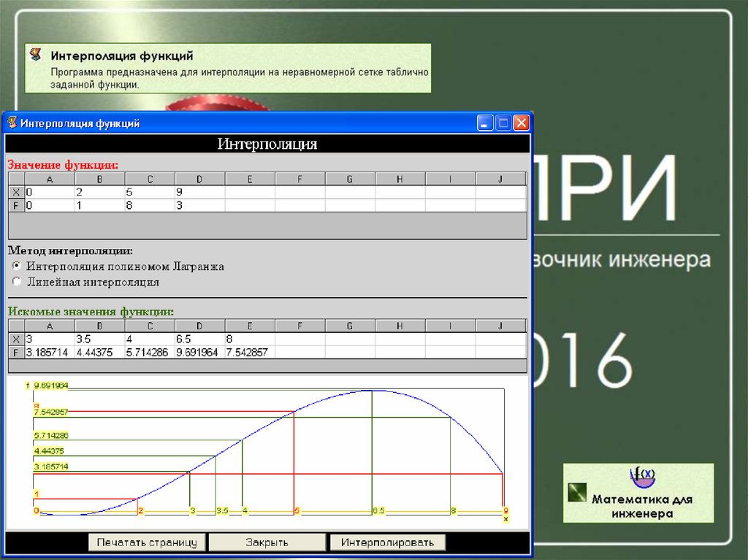
Task: Select Интерполяция полиномом Лагранжа radio option
Action: (17, 266)
